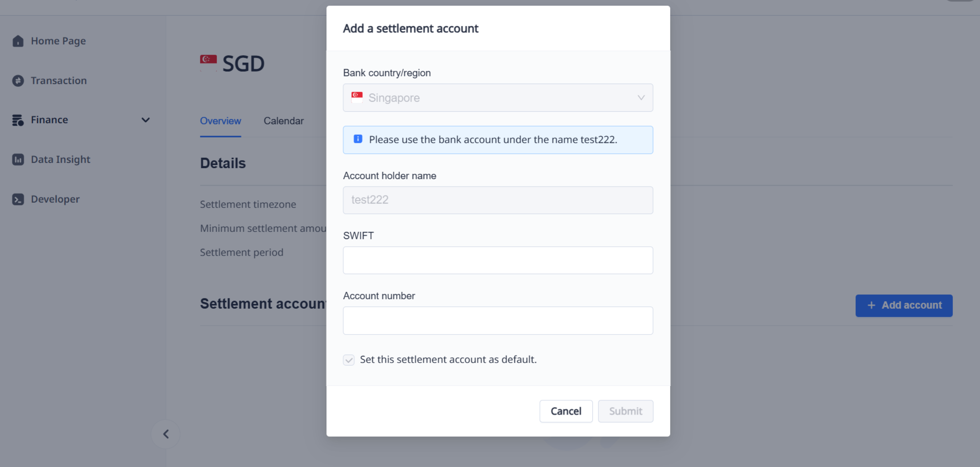Viewport: 980px width, 467px height.
Task: Click the Finance icon in the sidebar
Action: point(18,120)
